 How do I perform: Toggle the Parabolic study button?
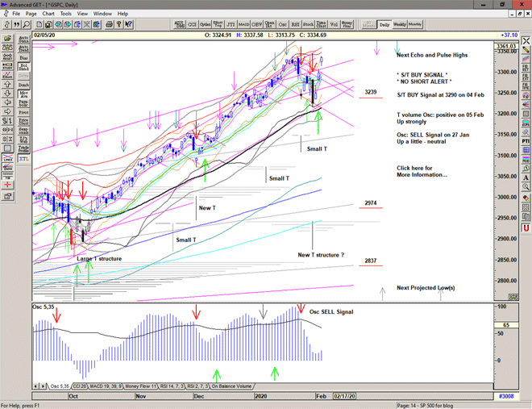point(23,103)
